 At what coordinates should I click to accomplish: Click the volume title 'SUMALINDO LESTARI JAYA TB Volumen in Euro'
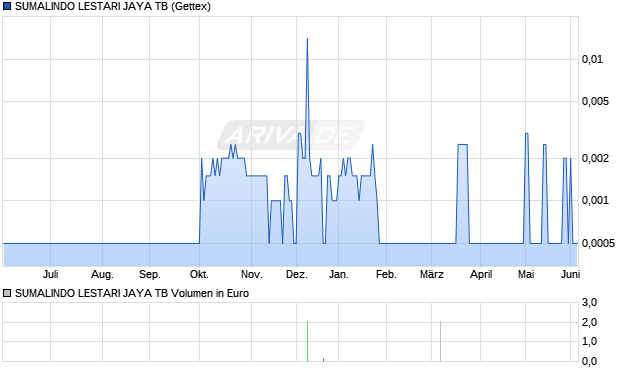click(x=132, y=293)
